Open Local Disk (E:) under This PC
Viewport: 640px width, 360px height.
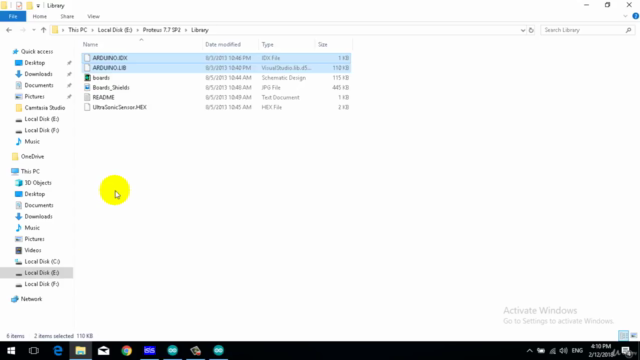pos(42,273)
